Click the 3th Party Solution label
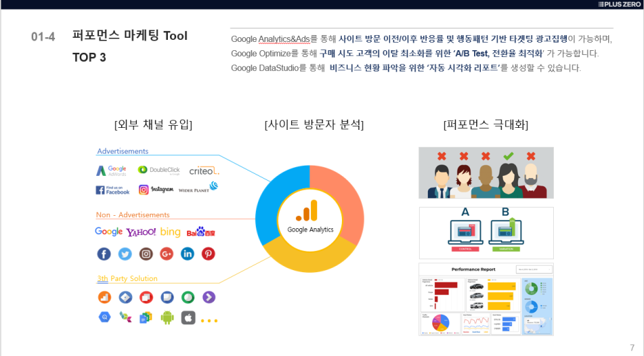Viewport: 644px width, 356px height. tap(127, 278)
